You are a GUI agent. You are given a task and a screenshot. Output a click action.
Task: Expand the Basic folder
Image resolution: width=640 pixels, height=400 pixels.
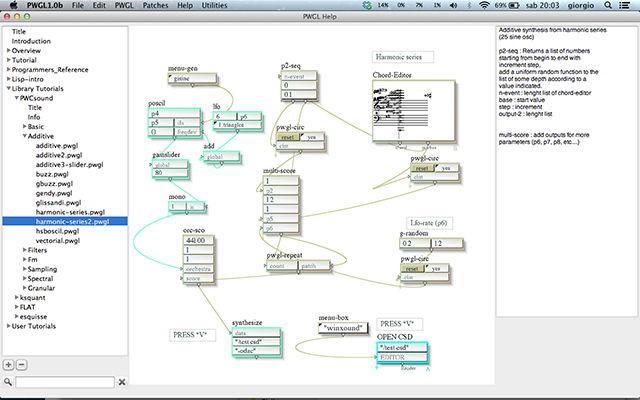24,127
